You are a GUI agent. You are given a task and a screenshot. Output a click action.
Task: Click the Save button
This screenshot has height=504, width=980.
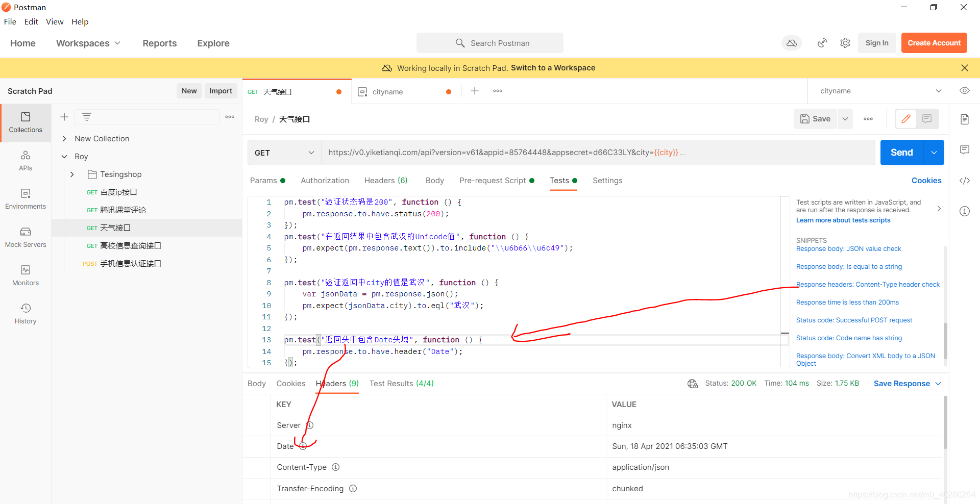click(815, 119)
